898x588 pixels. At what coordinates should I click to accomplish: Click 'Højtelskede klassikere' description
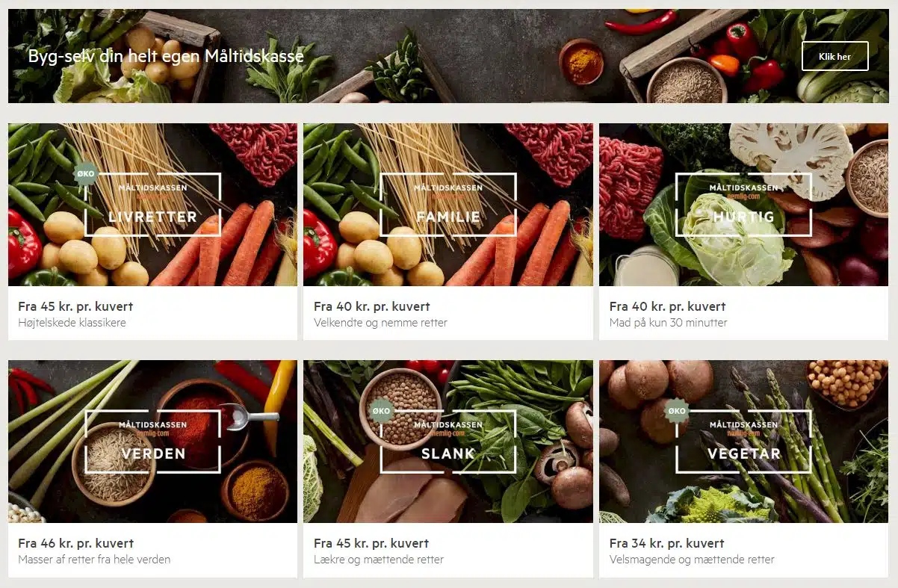[72, 323]
